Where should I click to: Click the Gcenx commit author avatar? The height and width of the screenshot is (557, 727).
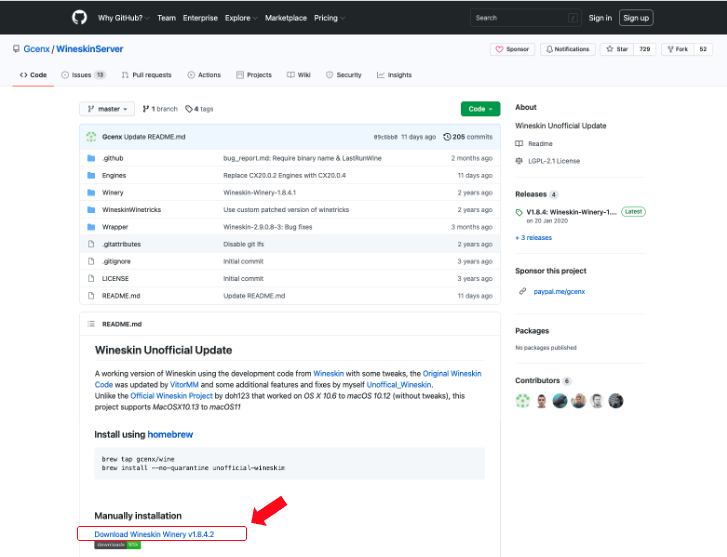91,137
